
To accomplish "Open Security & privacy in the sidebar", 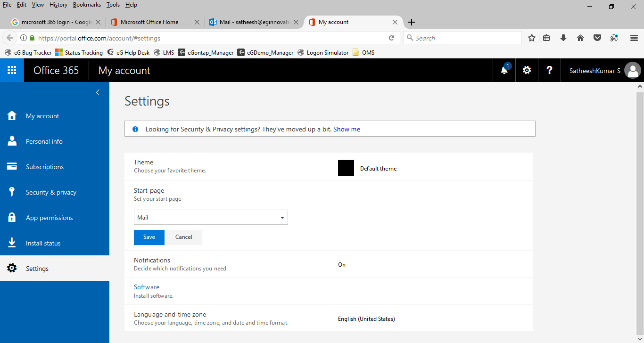I will point(55,192).
